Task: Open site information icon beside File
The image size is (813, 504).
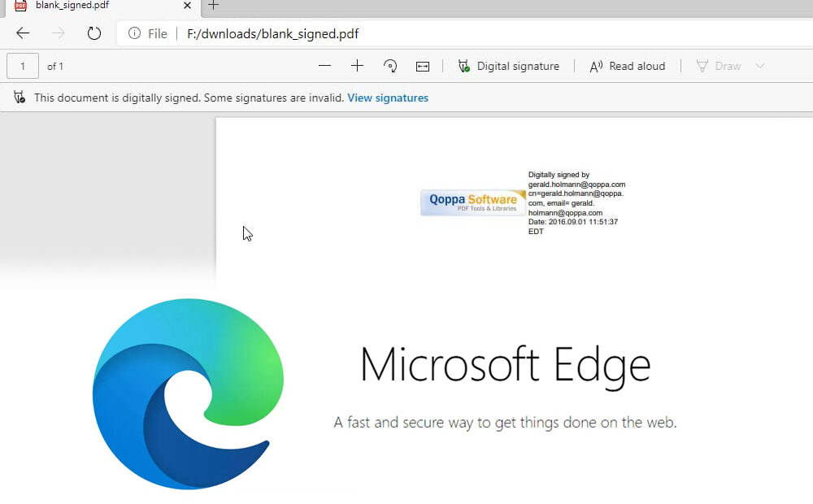Action: [134, 33]
